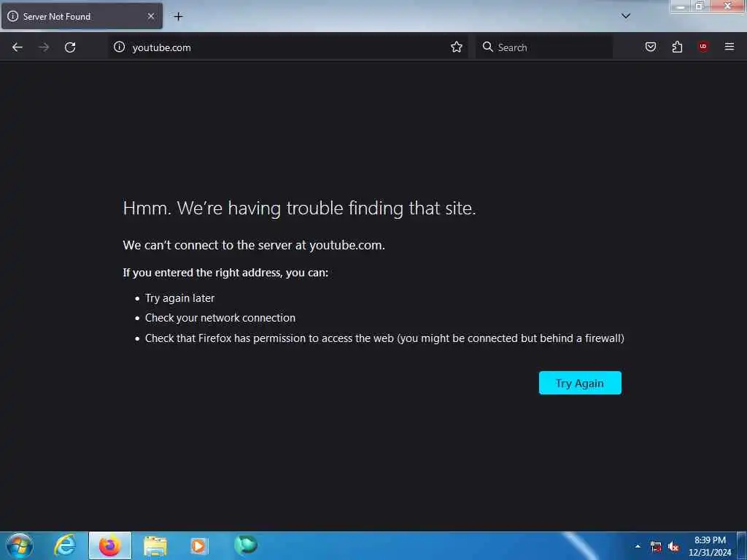747x560 pixels.
Task: Click the youtube.com address bar
Action: coord(288,47)
